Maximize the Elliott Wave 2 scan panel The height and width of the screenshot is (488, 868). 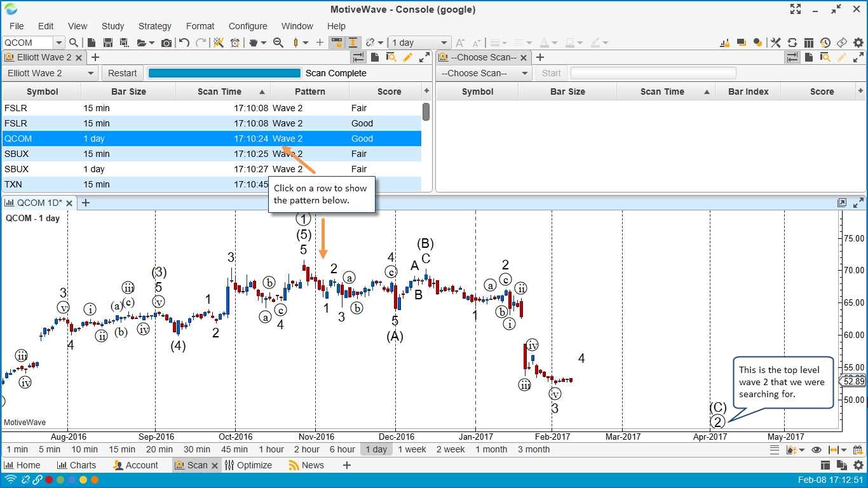click(x=424, y=57)
